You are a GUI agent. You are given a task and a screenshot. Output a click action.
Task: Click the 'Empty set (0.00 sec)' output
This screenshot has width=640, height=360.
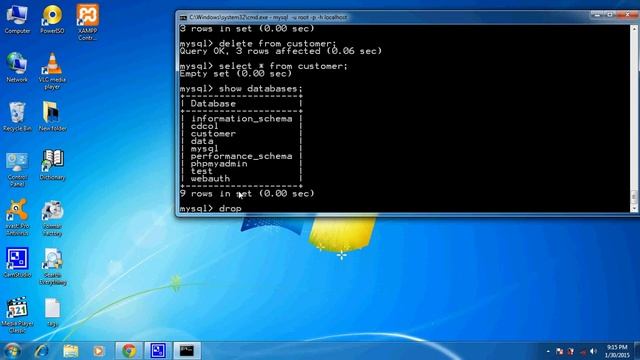tap(236, 73)
